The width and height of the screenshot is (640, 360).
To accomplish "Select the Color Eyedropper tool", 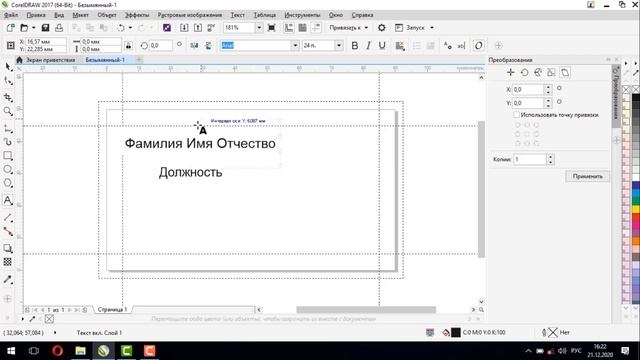I will point(8,280).
